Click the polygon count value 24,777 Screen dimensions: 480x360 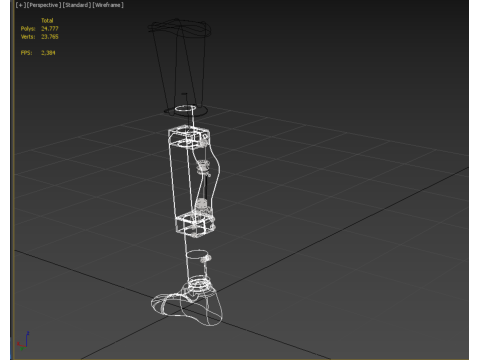[x=50, y=29]
